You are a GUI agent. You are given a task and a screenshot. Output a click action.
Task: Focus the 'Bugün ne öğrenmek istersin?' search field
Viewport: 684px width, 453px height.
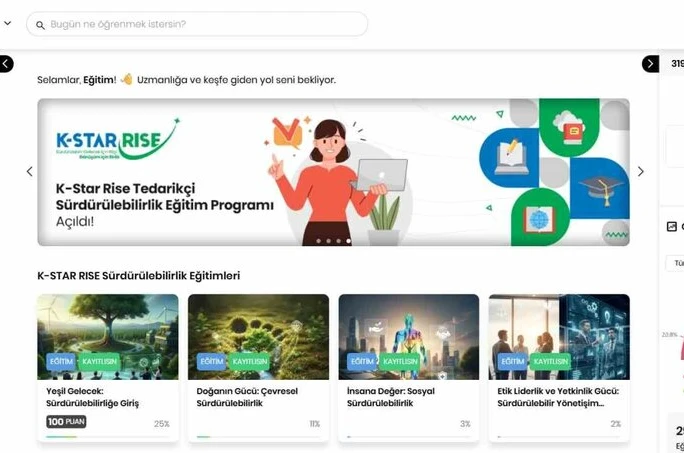coord(197,24)
